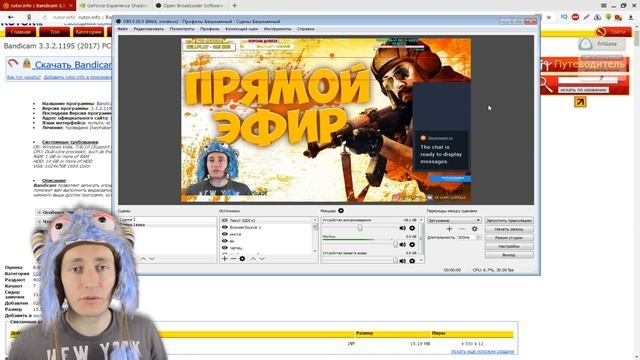Open the Посмотреть menu
This screenshot has width=640, height=360.
point(182,29)
